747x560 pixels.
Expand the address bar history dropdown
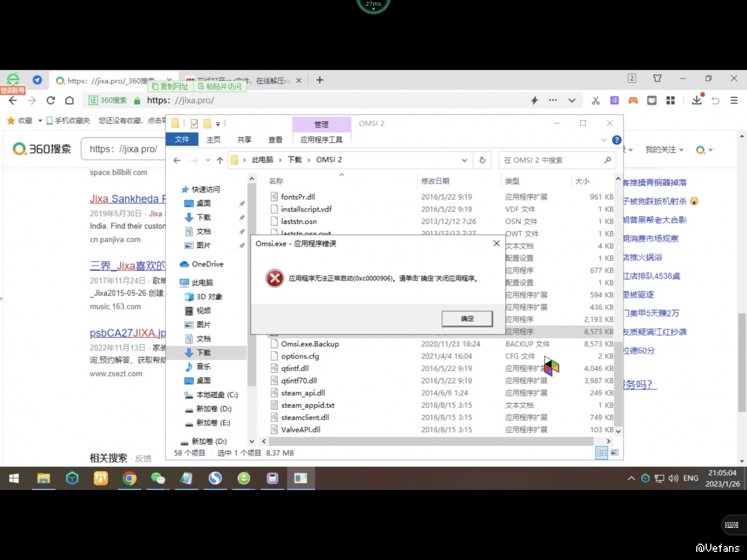(x=464, y=160)
